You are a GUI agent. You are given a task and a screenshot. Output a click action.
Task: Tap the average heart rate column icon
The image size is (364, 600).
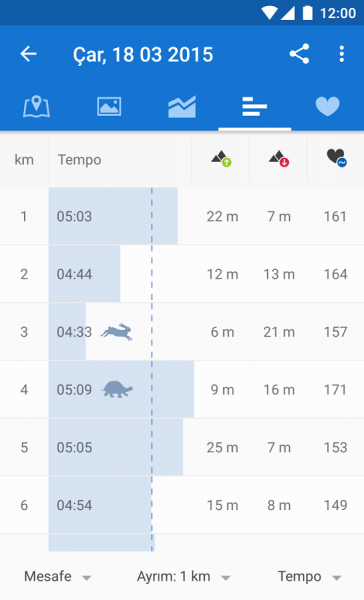[336, 158]
